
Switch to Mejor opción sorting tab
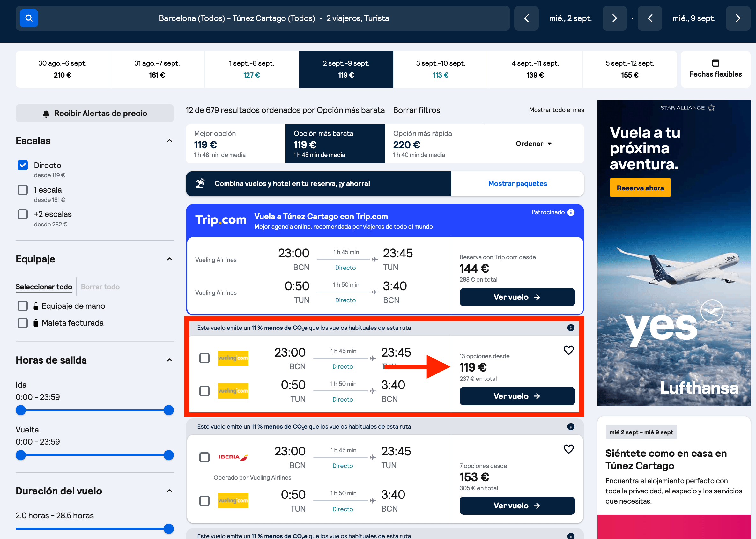click(236, 144)
